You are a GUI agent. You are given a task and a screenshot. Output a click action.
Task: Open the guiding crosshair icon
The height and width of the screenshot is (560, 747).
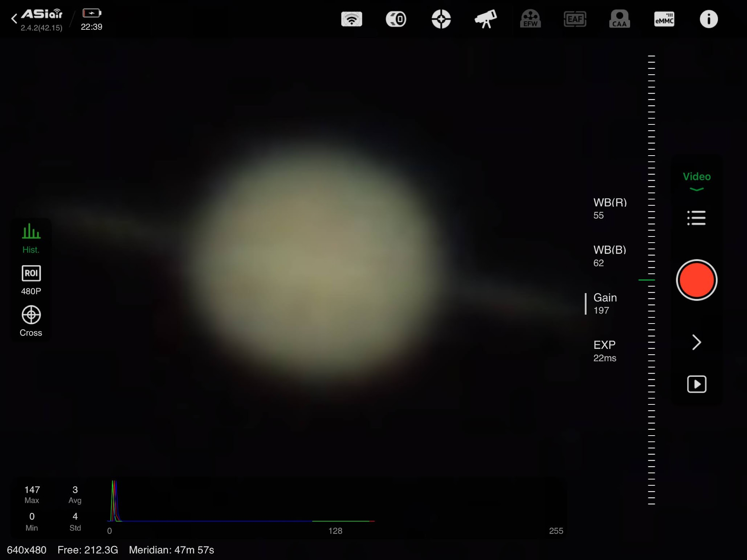441,19
